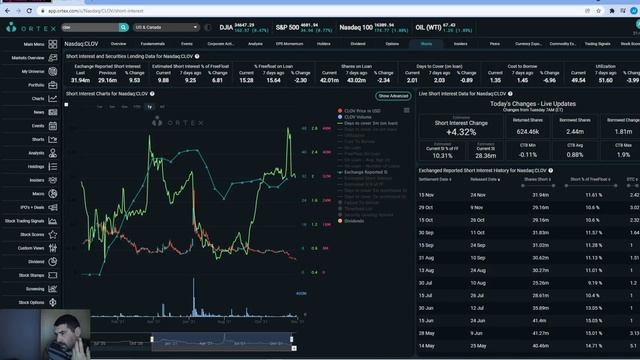Image resolution: width=640 pixels, height=360 pixels.
Task: Open Holdings list icon
Action: click(x=53, y=167)
